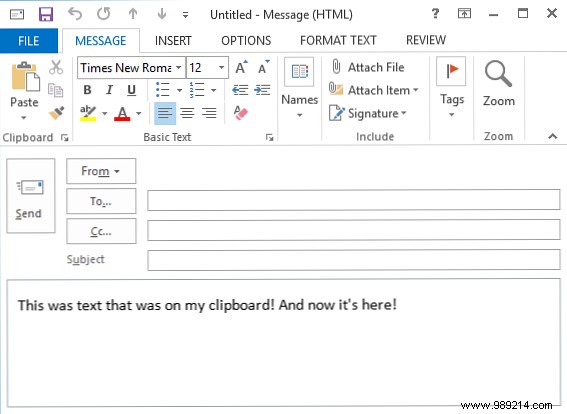Open the Basic Text dialog launcher
567x414 pixels.
tap(269, 137)
